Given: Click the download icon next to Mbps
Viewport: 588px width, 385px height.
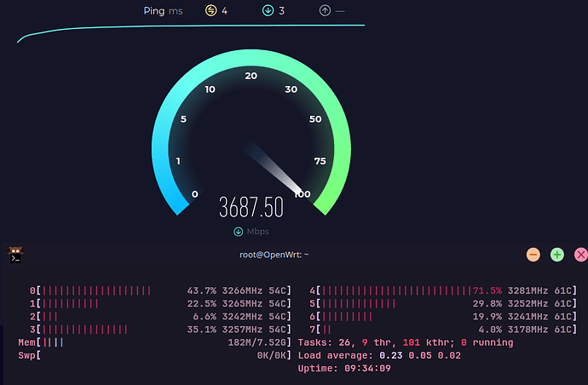Looking at the screenshot, I should tap(238, 232).
